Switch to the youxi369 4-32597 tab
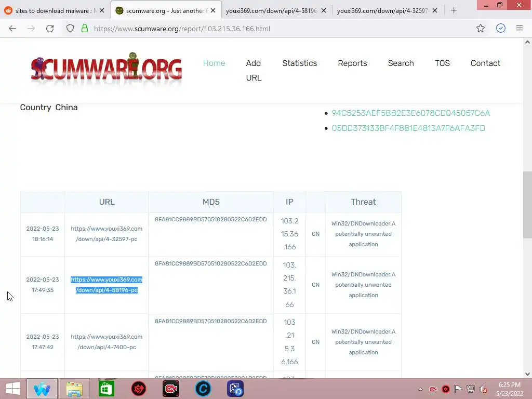The width and height of the screenshot is (532, 399). (383, 10)
